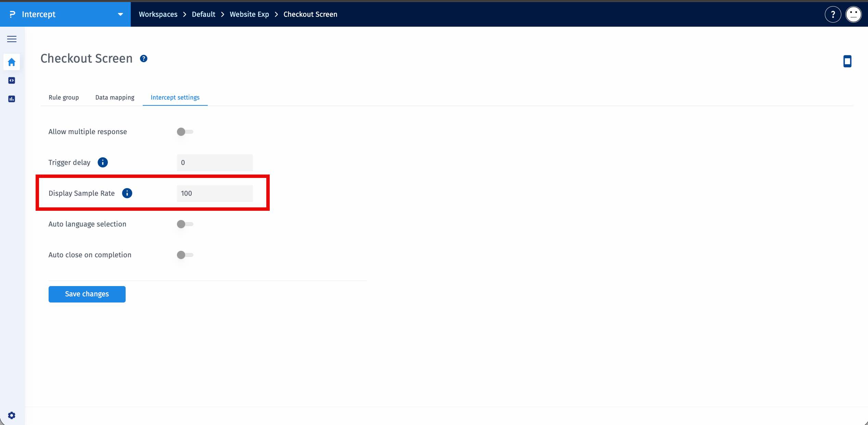Navigate to Website Exp in the breadcrumb
The height and width of the screenshot is (425, 868).
point(249,14)
